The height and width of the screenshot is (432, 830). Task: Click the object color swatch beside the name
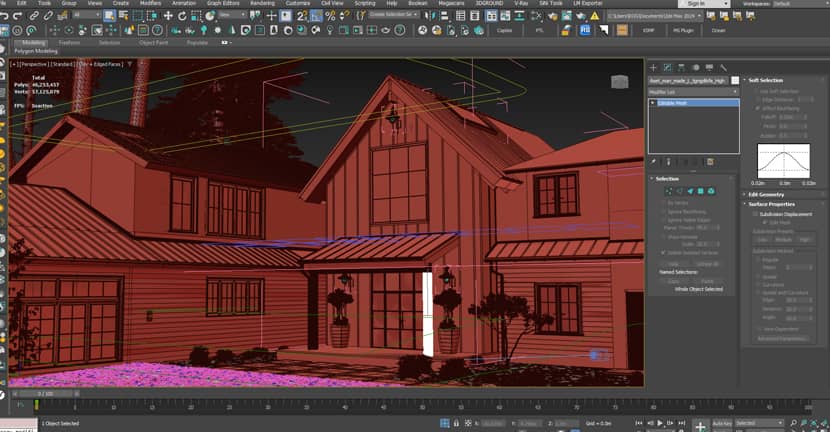735,80
